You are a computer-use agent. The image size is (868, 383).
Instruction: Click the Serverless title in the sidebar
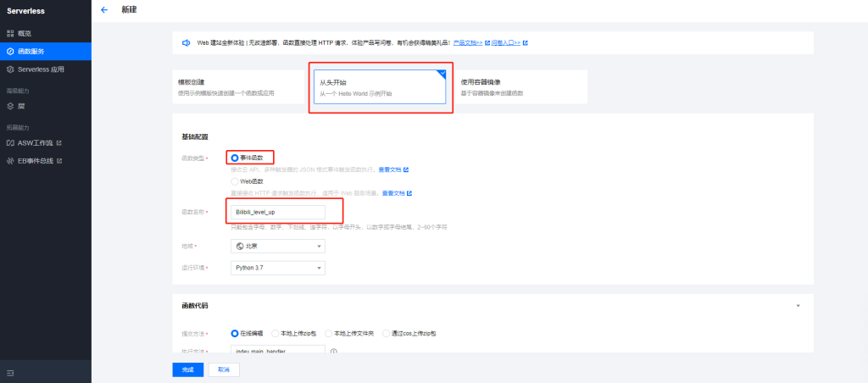(x=26, y=11)
